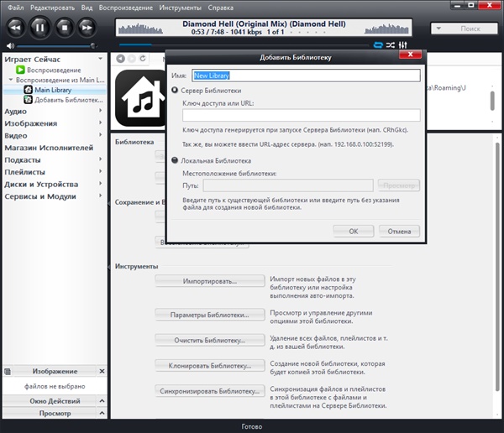Click the Main Library tree icon
This screenshot has width=504, height=433.
[x=28, y=90]
